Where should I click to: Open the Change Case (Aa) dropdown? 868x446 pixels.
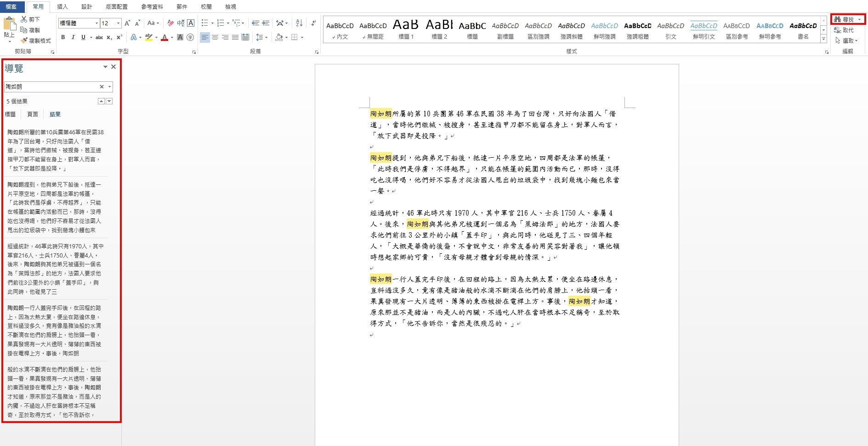[x=153, y=23]
